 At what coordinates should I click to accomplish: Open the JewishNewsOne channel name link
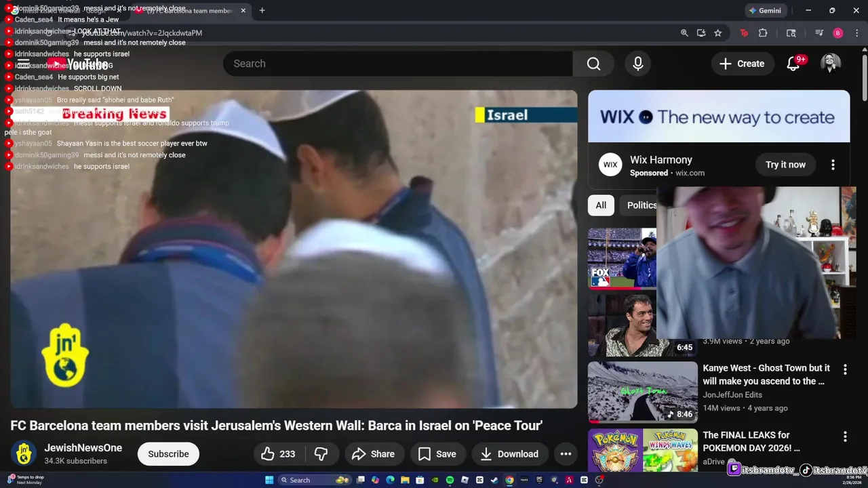pos(83,448)
